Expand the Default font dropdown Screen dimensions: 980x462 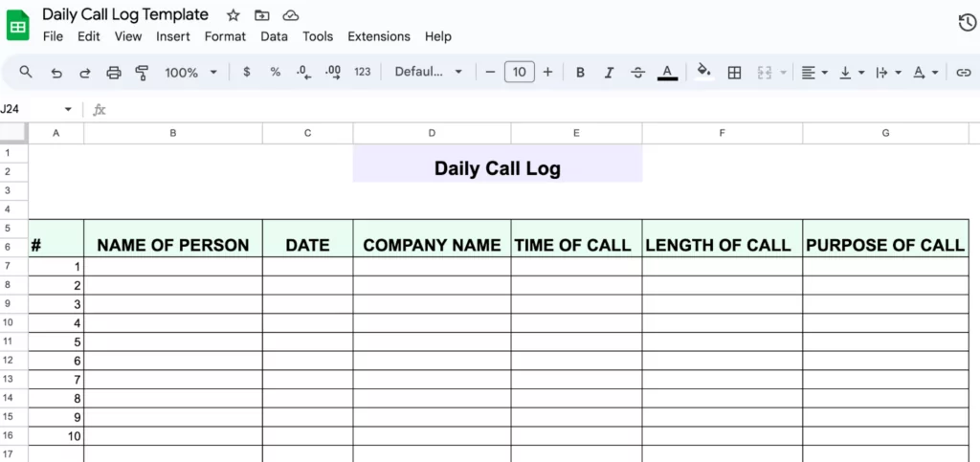(428, 72)
